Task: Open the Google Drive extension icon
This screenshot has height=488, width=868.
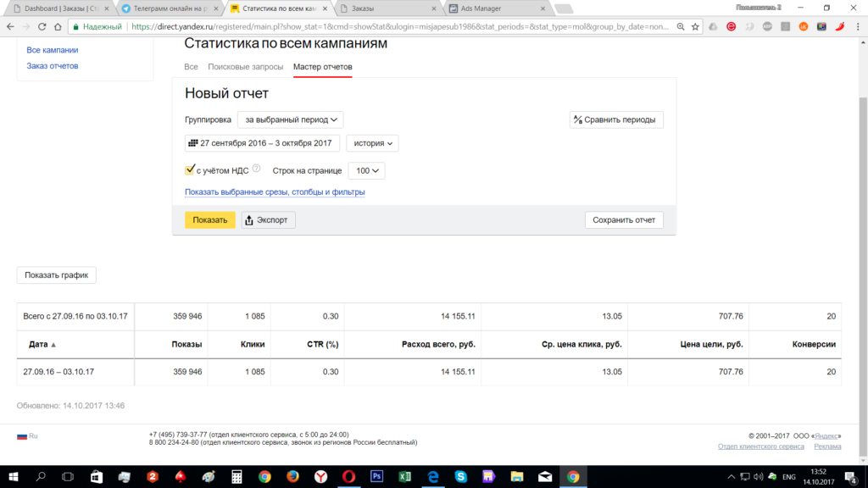Action: click(x=713, y=26)
